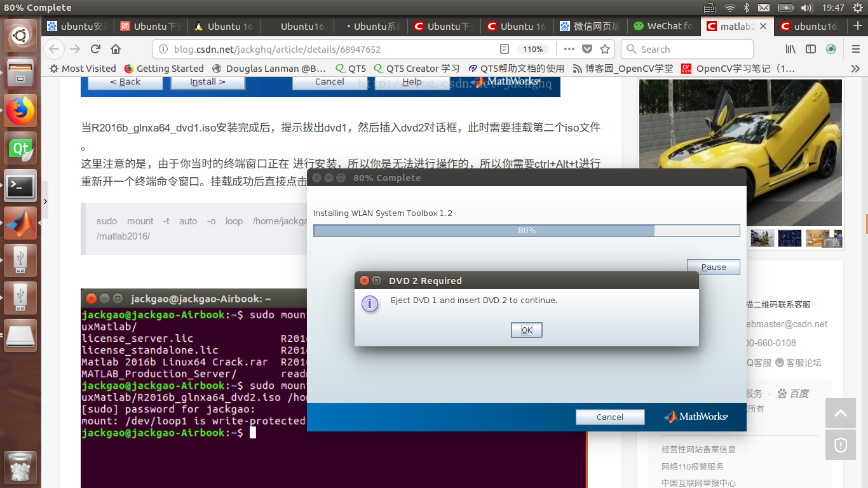Viewport: 868px width, 488px height.
Task: Open the Firefox hamburger menu
Action: coord(855,49)
